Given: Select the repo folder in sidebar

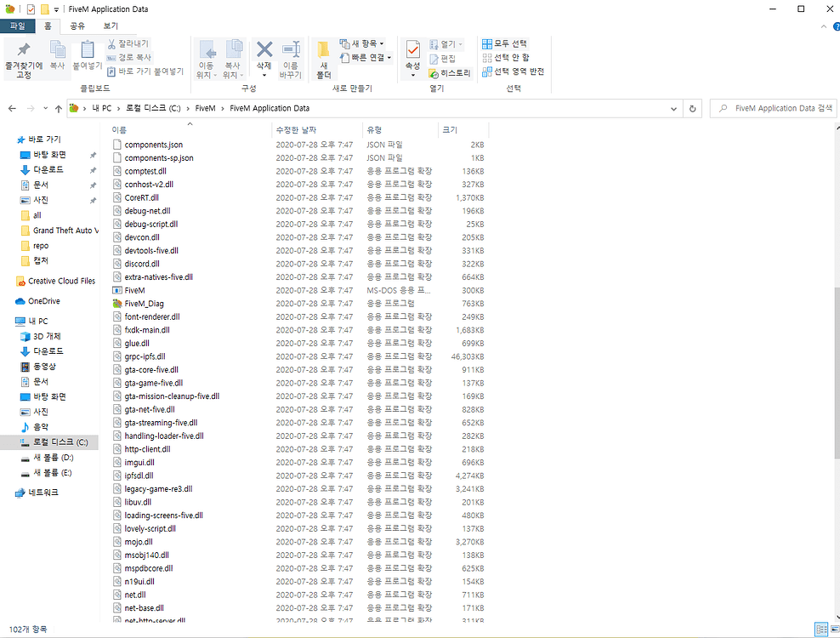Looking at the screenshot, I should click(35, 246).
